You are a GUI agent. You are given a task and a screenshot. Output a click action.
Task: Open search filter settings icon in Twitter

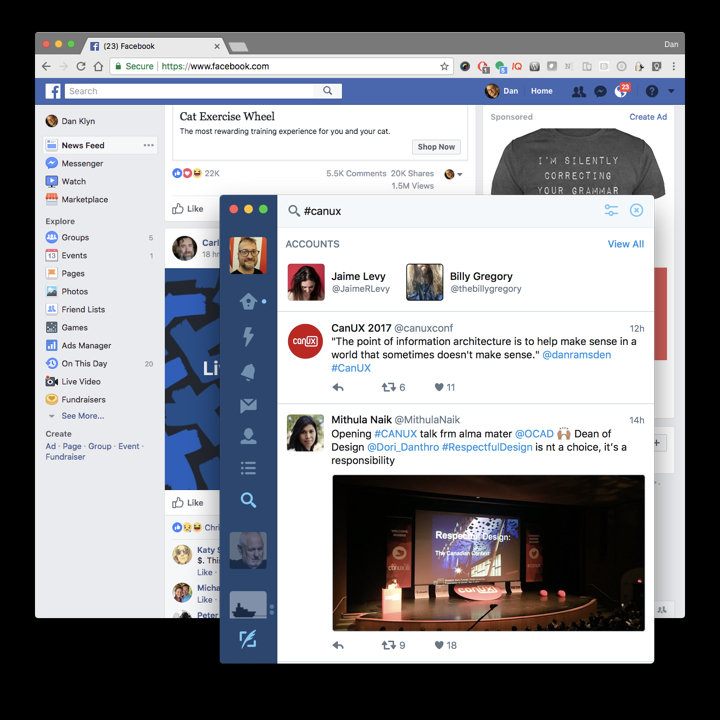(611, 210)
